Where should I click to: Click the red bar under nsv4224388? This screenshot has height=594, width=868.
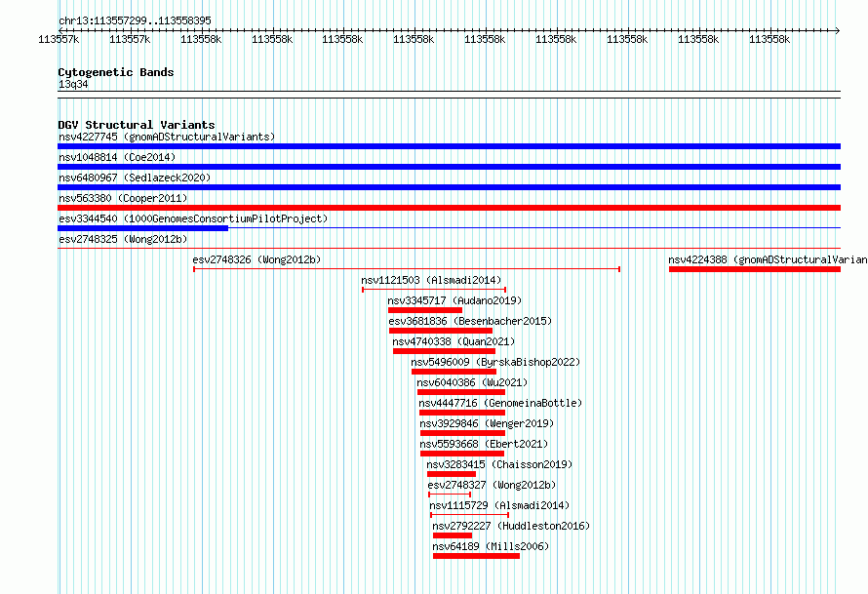(x=755, y=269)
